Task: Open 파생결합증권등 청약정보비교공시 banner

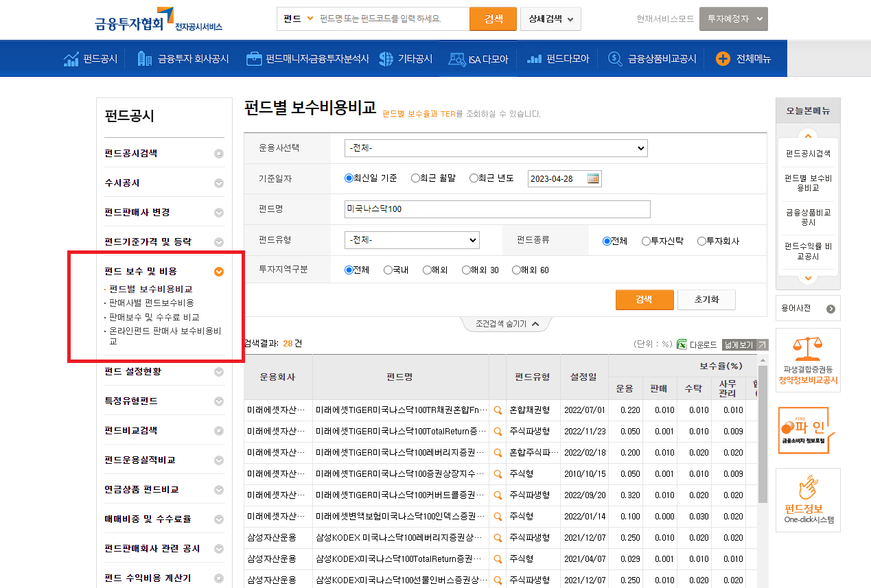Action: [808, 360]
